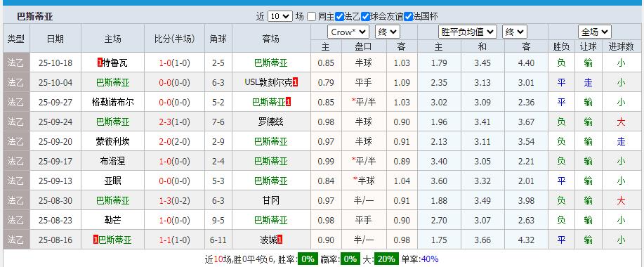Click the home odds 3.60 in 亚眠 row
Viewport: 644px width, 267px height.
(439, 181)
